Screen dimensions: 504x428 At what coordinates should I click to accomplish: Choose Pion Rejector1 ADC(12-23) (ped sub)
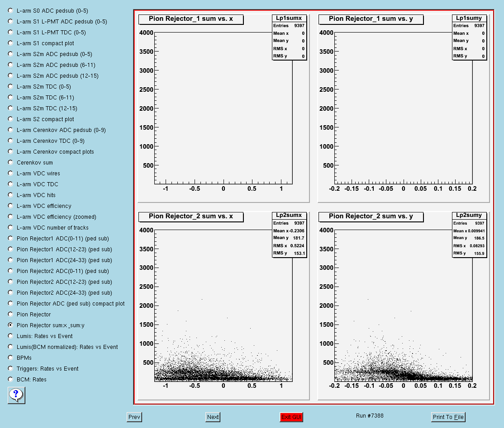click(10, 249)
